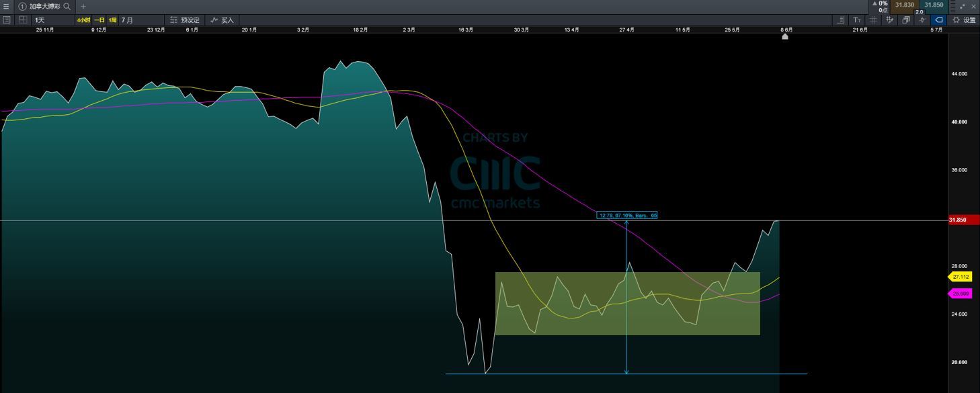Viewport: 980px width, 393px height.
Task: Search instrument via the magnifier icon
Action: pyautogui.click(x=67, y=6)
